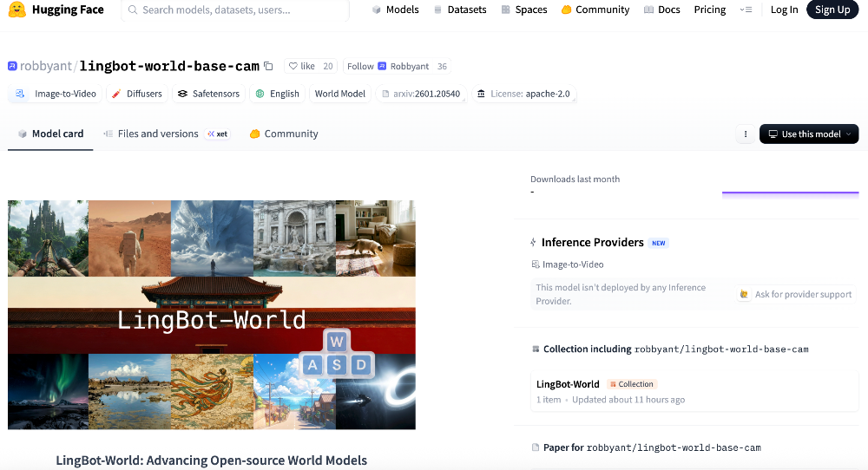The height and width of the screenshot is (470, 868).
Task: Expand the Use this model dropdown
Action: [x=809, y=134]
